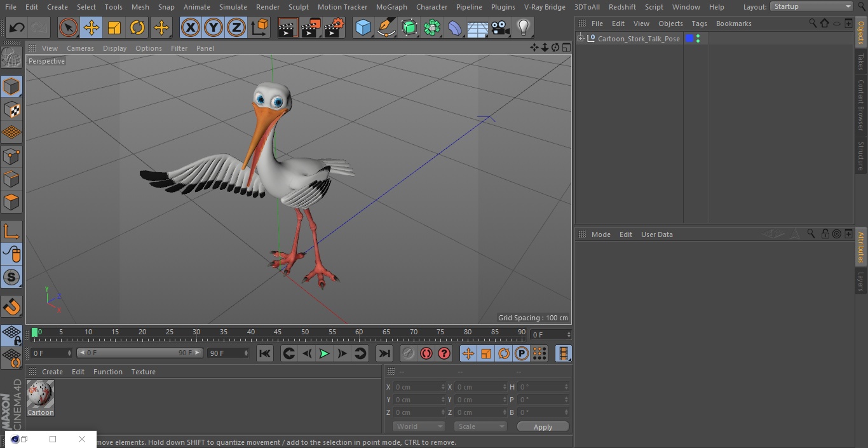This screenshot has width=868, height=448.
Task: Add a Floor environment object
Action: [478, 27]
